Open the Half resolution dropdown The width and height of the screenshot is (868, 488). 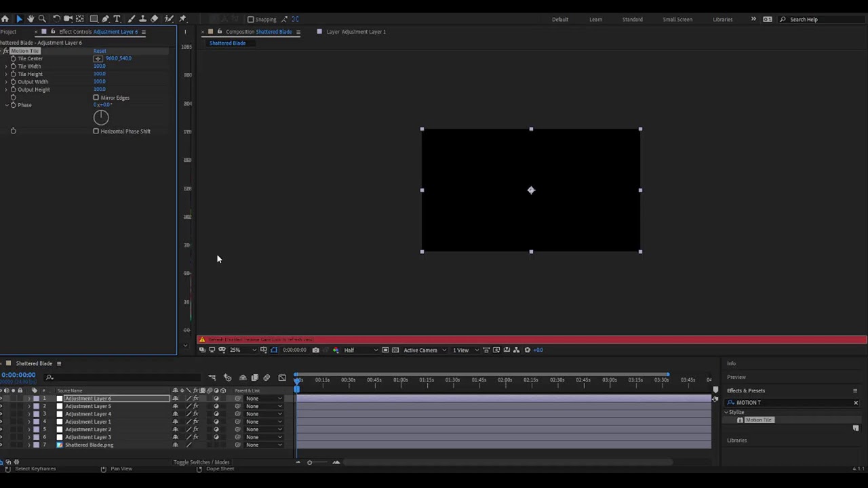(361, 350)
